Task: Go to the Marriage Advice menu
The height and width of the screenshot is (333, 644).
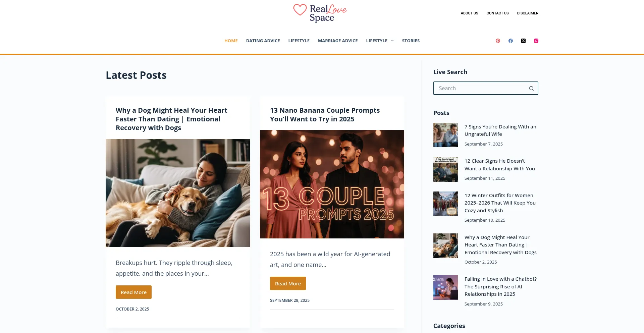Action: pyautogui.click(x=338, y=41)
